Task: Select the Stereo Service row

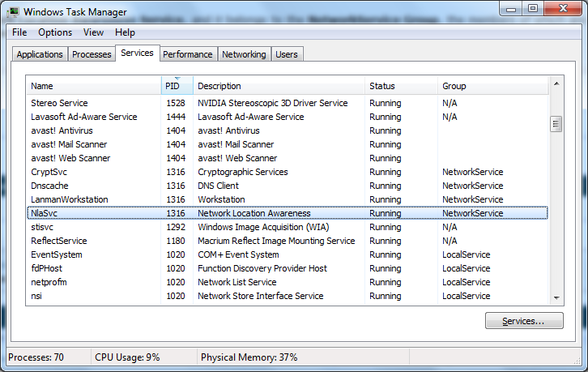Action: (288, 103)
